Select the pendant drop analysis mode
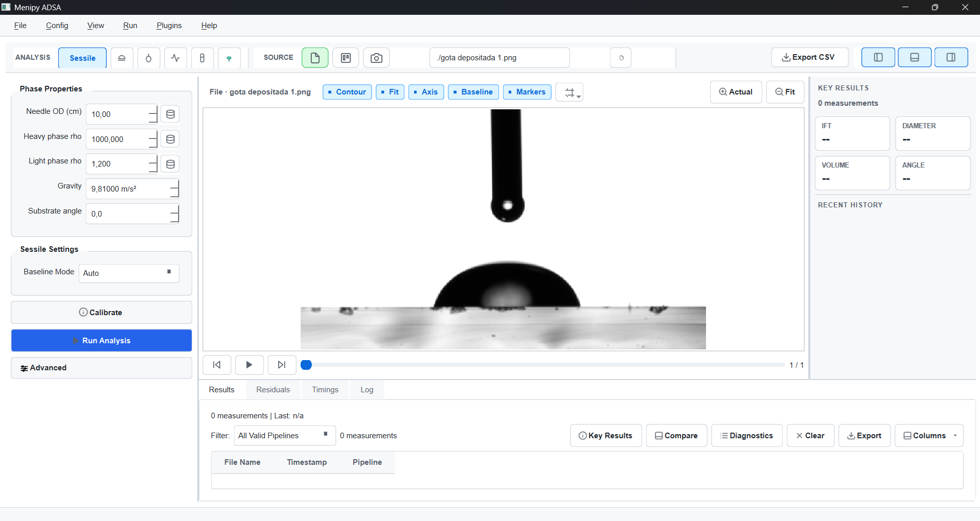 tap(149, 58)
